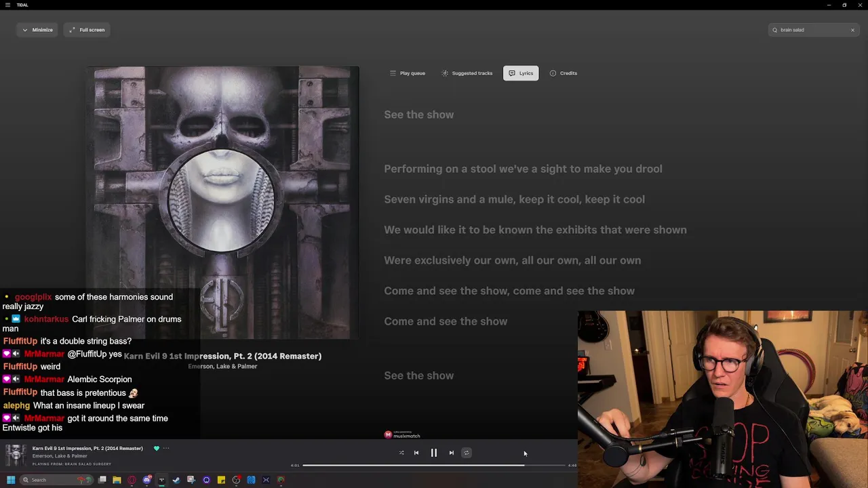868x488 pixels.
Task: Enter Full screen player mode
Action: (87, 30)
